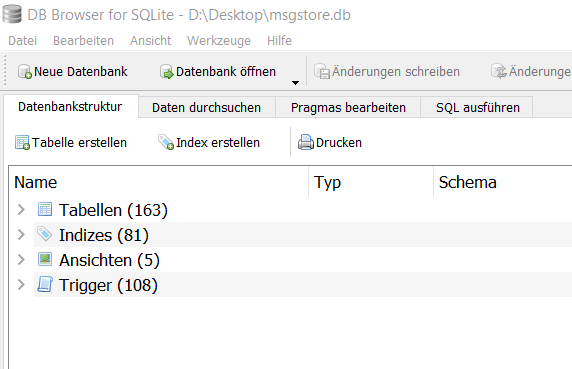Select the Tabellen table icon
572x369 pixels.
point(45,210)
